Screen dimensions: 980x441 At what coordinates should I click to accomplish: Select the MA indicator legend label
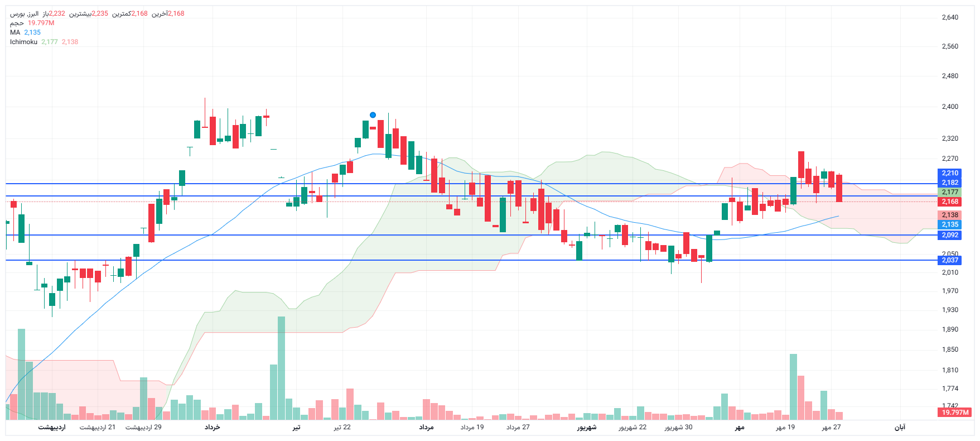[15, 32]
